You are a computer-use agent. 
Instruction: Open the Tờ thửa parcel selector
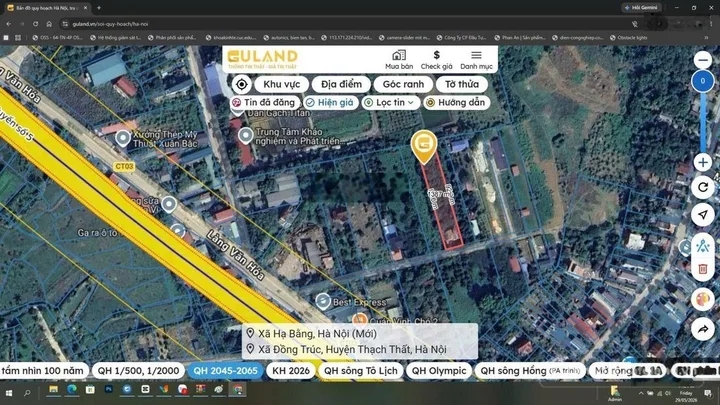coord(461,84)
